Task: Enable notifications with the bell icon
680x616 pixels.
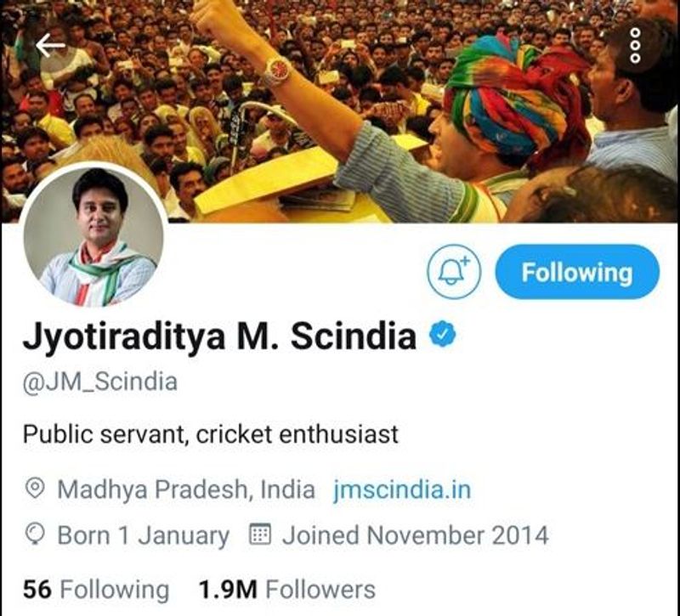Action: tap(454, 272)
